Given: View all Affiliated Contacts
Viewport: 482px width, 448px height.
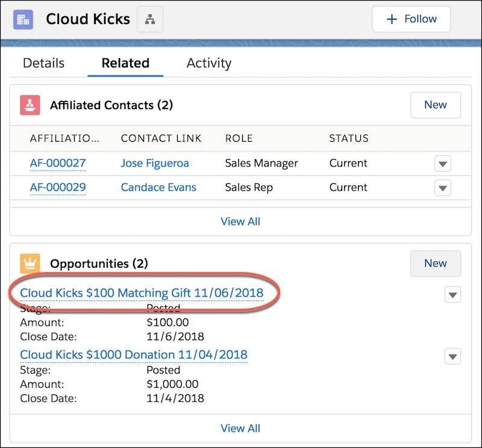Looking at the screenshot, I should (x=240, y=221).
